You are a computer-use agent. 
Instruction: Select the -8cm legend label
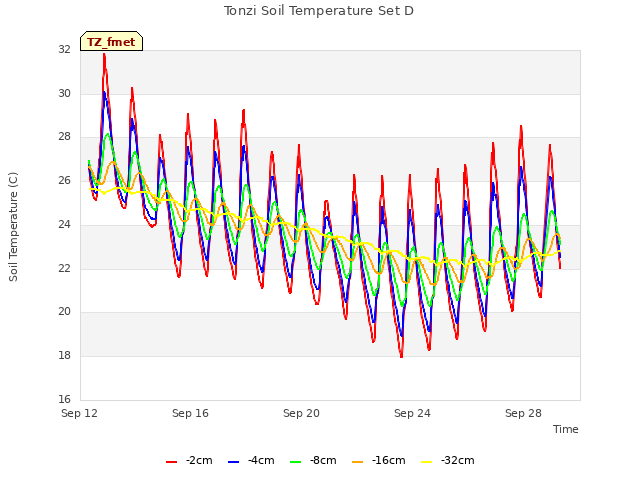(323, 460)
